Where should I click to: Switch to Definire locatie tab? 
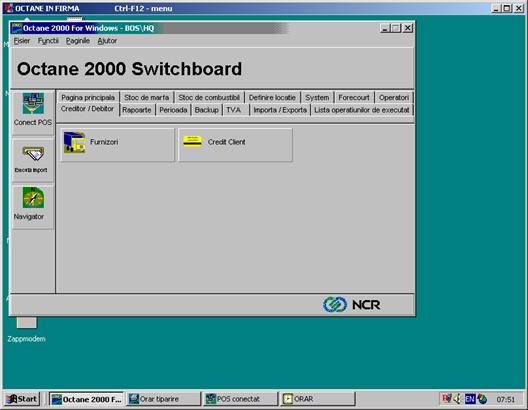[x=272, y=97]
